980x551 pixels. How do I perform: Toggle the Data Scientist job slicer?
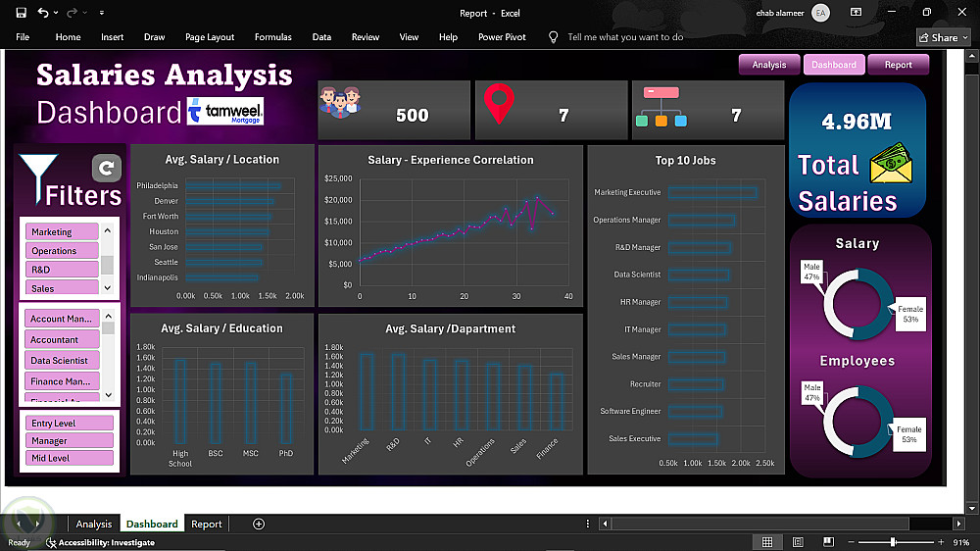click(x=61, y=360)
